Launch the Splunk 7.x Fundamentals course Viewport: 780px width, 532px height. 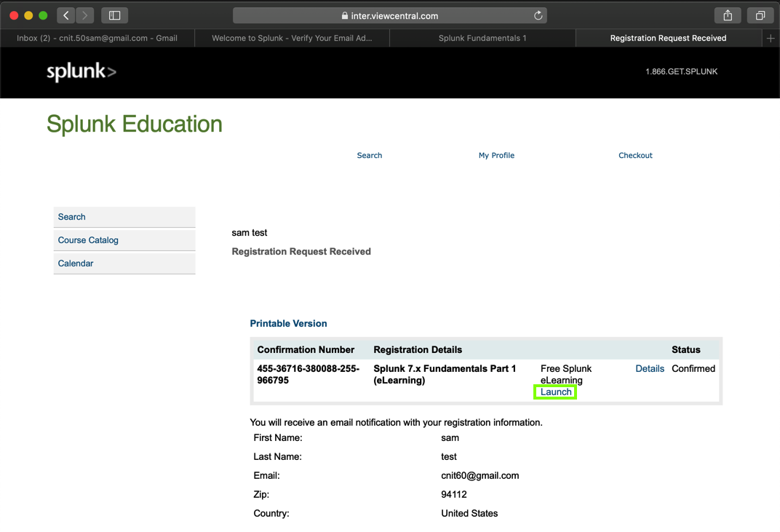[556, 392]
